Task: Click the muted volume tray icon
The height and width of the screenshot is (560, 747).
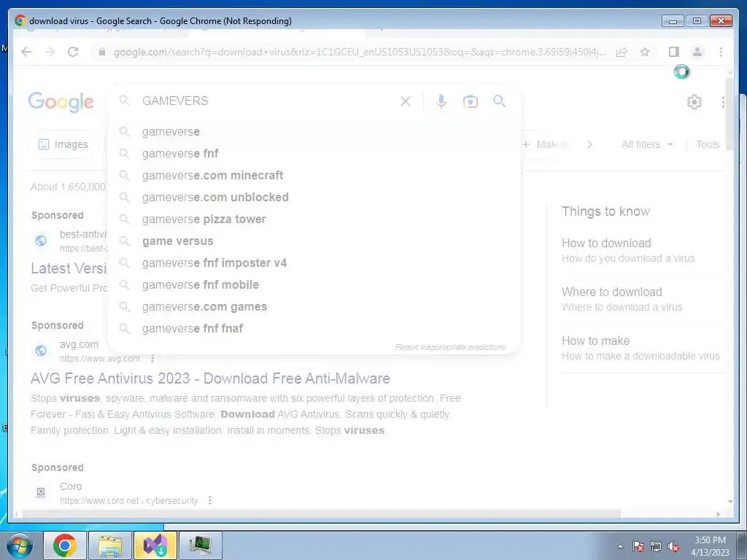Action: [673, 547]
